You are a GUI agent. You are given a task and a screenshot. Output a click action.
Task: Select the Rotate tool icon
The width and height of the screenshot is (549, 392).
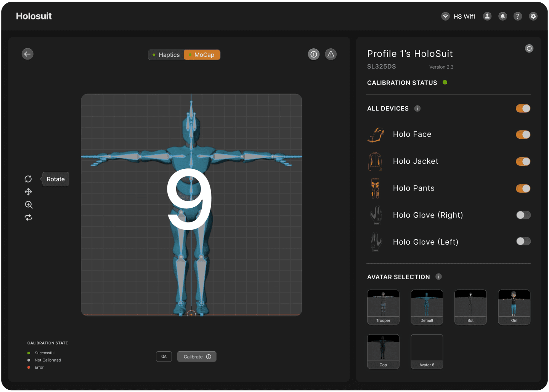(28, 179)
